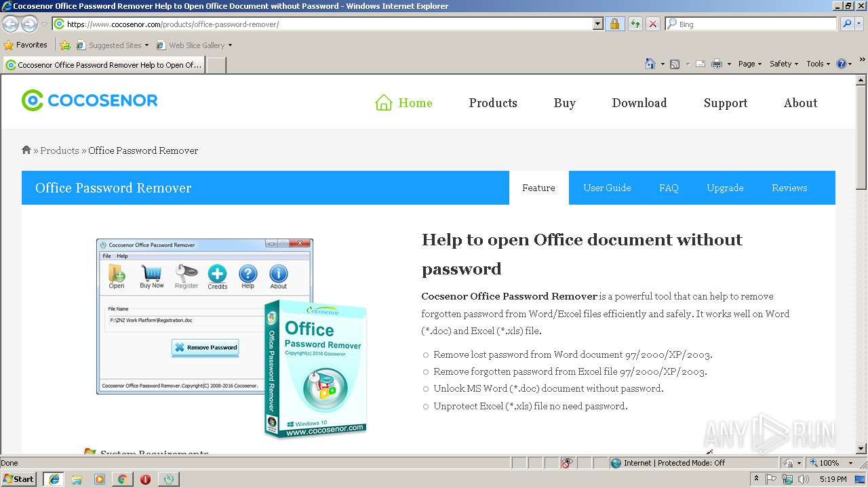Click the breadcrumb home icon
The height and width of the screenshot is (488, 868).
26,150
